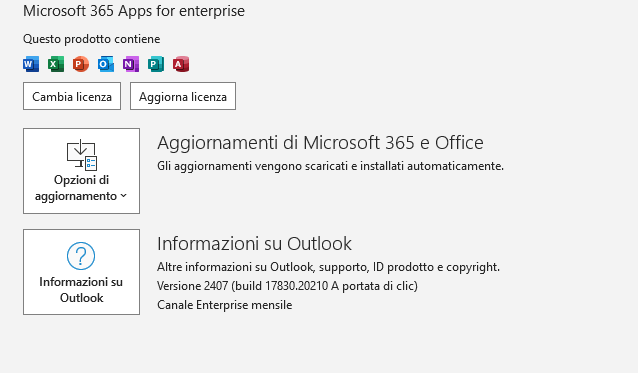Click the green Excel icon

[x=56, y=64]
